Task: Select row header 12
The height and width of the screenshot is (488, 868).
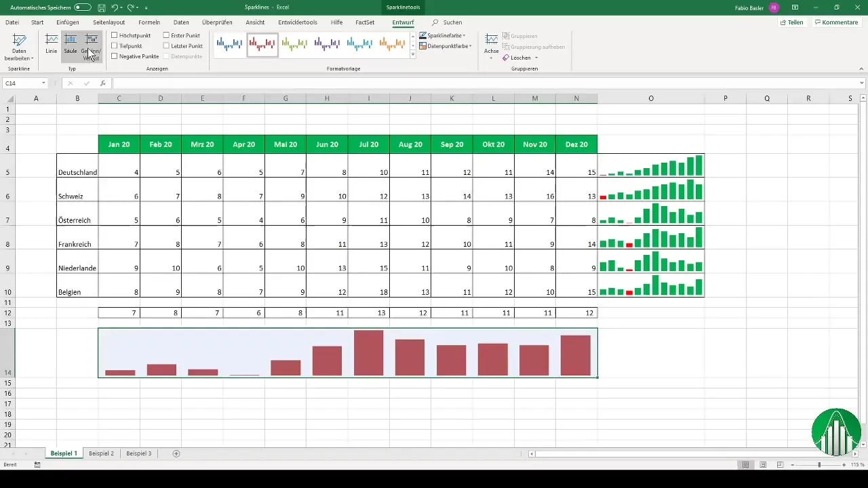Action: (x=7, y=313)
